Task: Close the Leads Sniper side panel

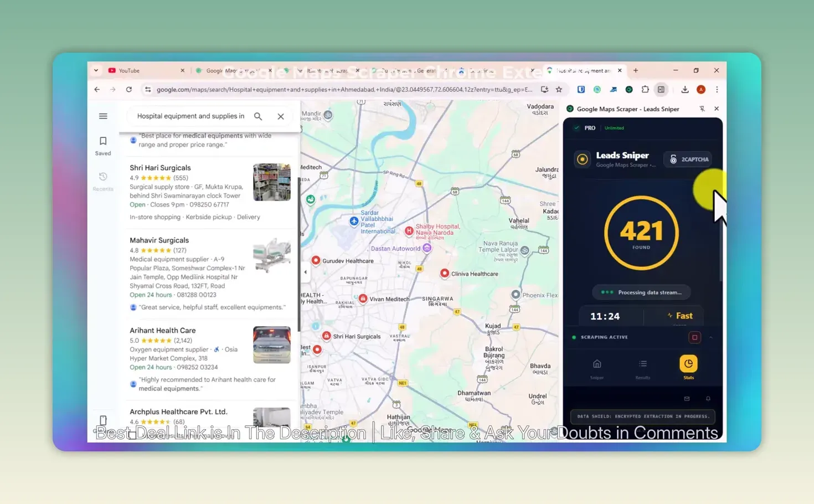Action: 717,109
